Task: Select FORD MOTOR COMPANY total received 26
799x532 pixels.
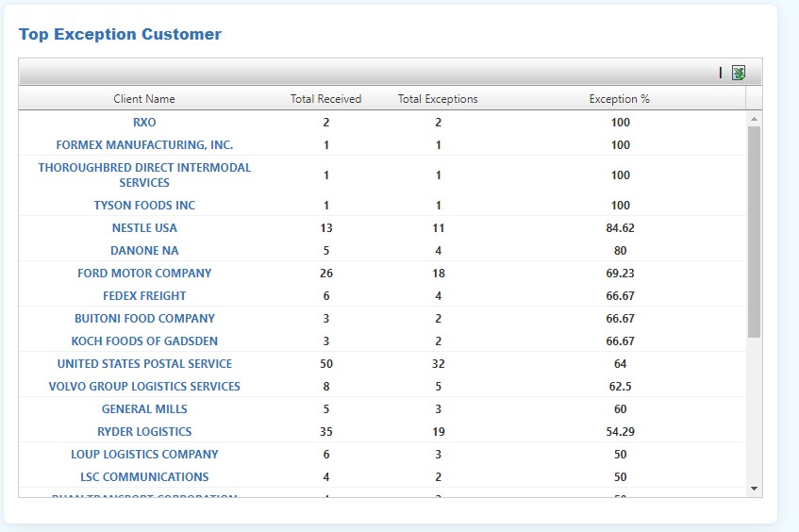Action: coord(326,274)
